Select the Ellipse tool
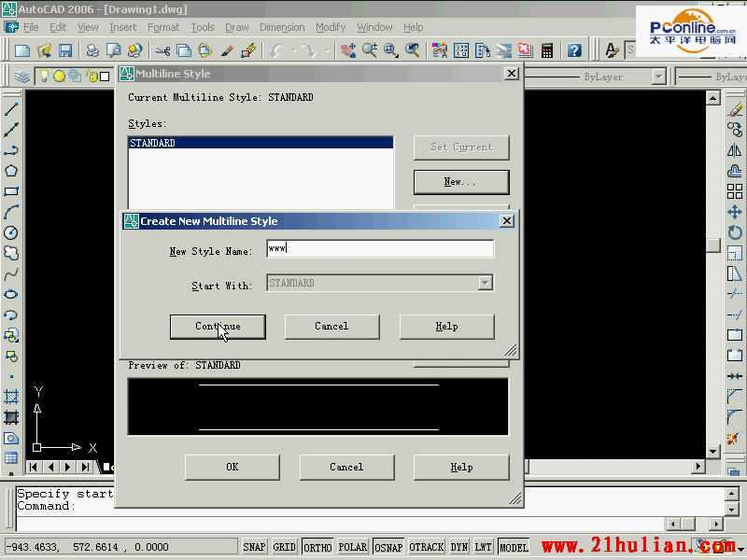The image size is (747, 560). tap(11, 294)
